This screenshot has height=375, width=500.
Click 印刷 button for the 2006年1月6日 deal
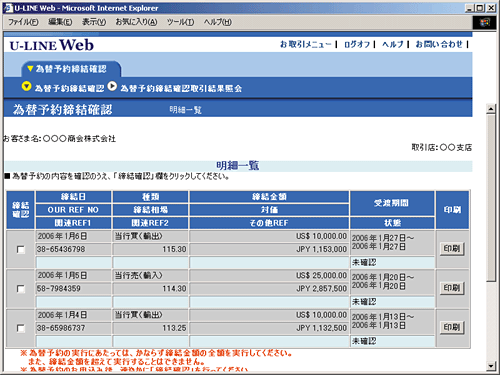452,249
